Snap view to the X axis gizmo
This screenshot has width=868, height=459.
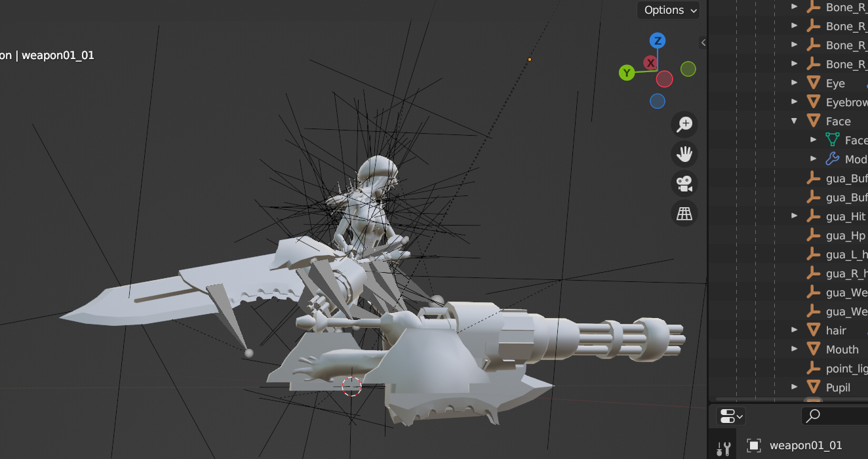tap(650, 63)
